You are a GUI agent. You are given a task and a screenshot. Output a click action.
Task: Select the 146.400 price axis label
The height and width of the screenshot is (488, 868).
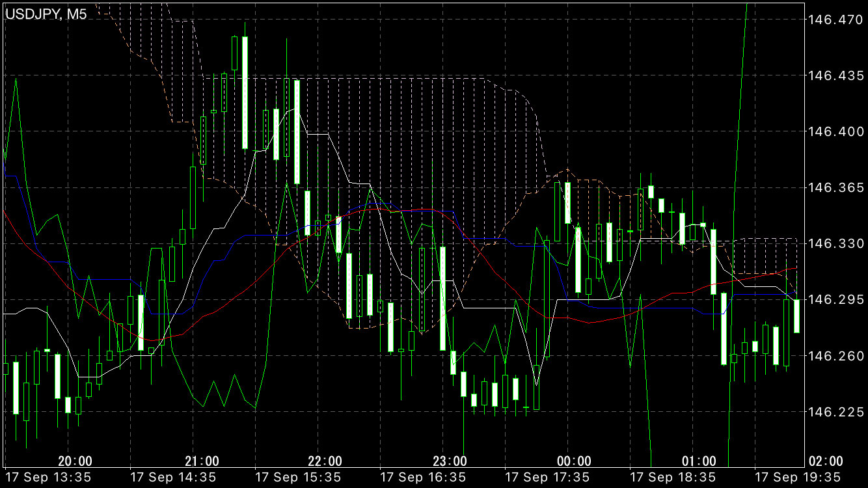[834, 132]
